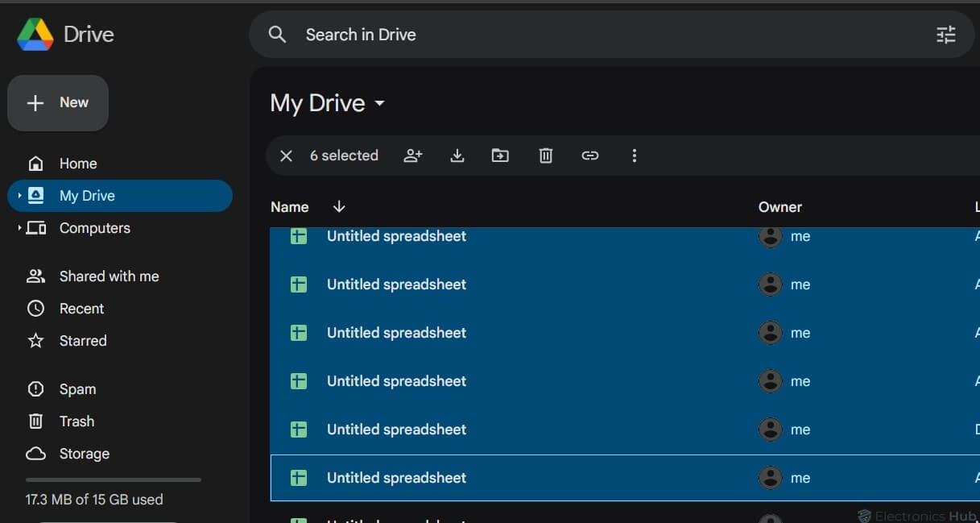Expand My Drive tree in sidebar
Viewport: 980px width, 523px height.
point(19,196)
